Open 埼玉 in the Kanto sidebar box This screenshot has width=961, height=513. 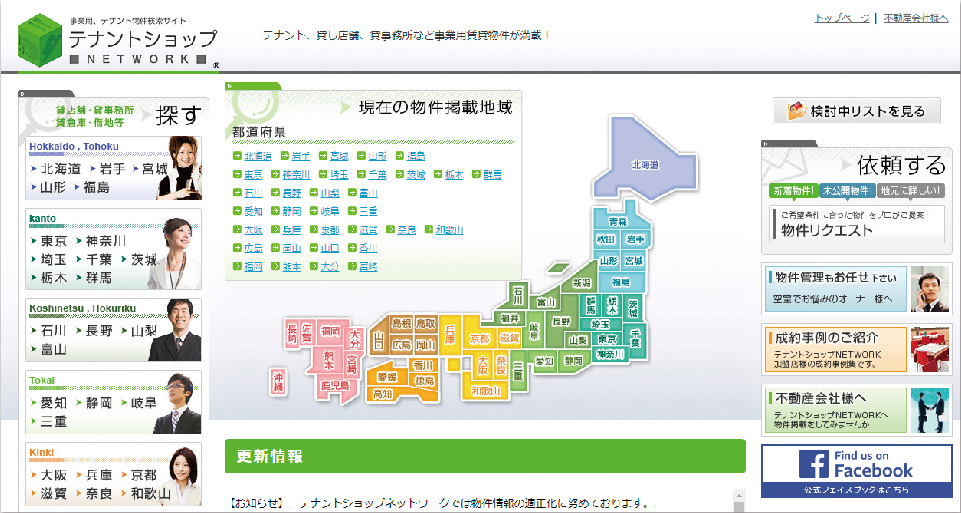point(53,259)
